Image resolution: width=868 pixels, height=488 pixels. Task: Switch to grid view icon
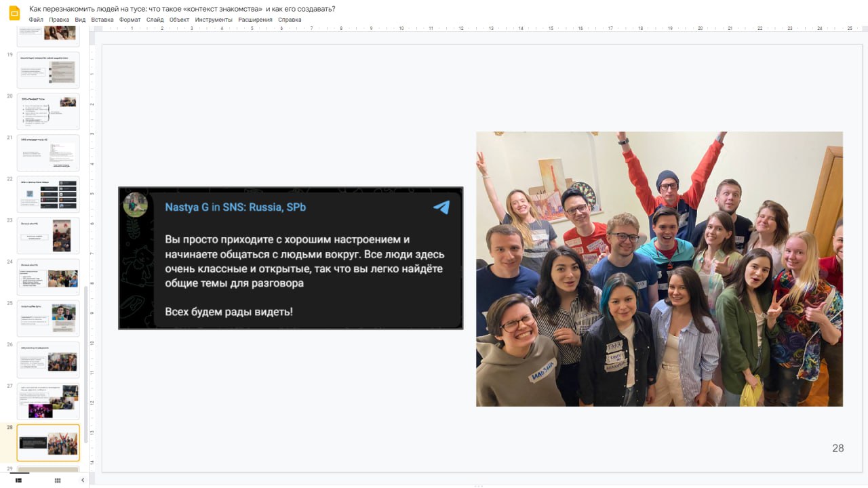58,480
